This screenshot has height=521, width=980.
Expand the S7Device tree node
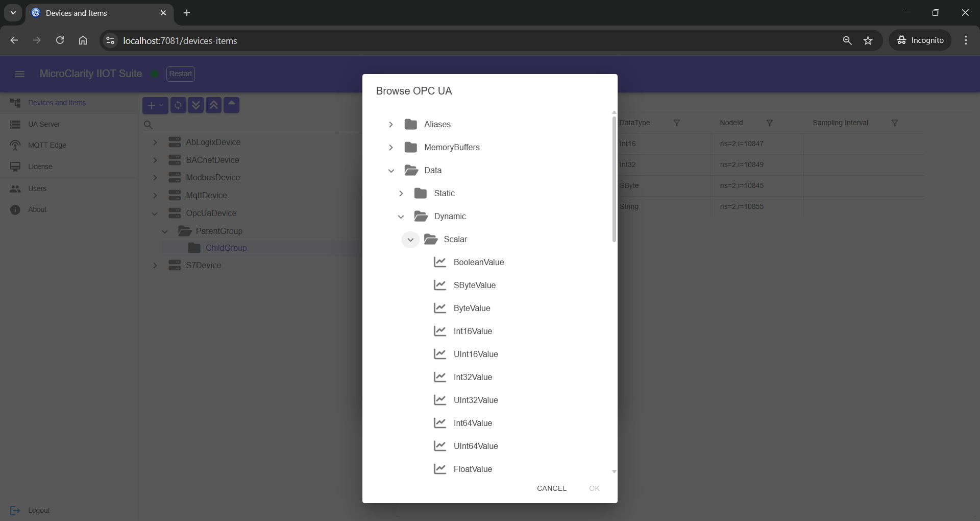point(155,266)
